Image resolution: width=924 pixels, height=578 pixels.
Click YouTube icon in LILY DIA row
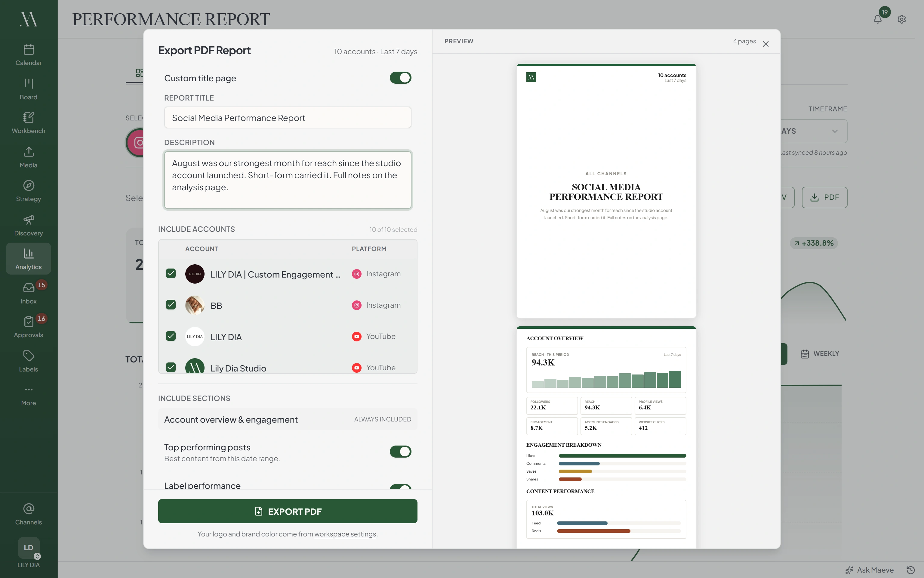(x=357, y=337)
